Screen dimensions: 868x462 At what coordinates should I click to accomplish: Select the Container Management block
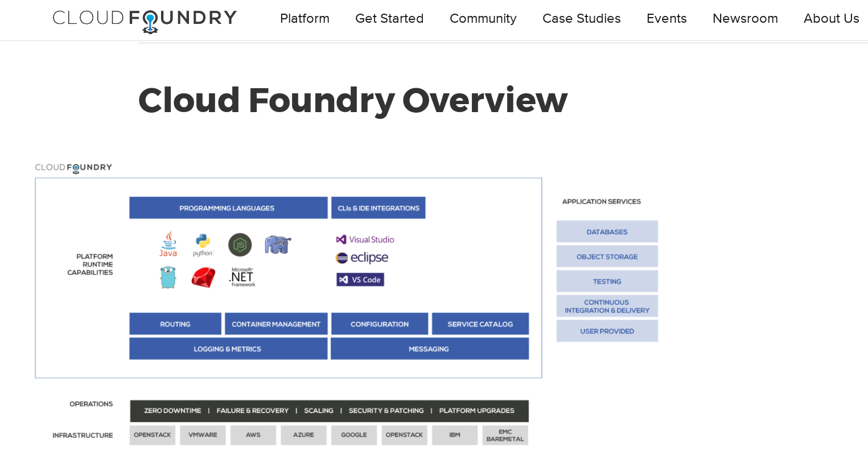(276, 324)
